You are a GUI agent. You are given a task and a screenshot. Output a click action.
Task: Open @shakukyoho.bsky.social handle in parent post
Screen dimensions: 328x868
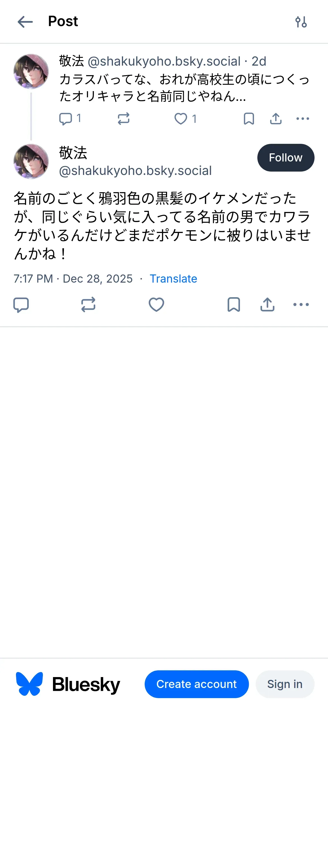(x=164, y=61)
